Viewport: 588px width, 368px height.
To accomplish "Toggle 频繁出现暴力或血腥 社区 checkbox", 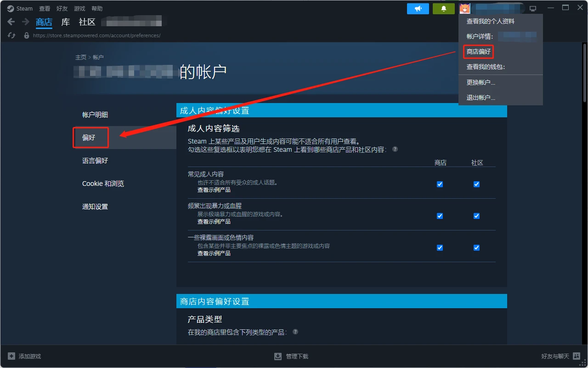I will (477, 216).
